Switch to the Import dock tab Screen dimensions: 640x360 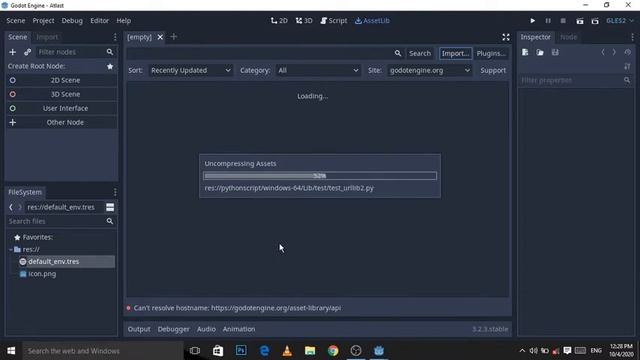47,37
